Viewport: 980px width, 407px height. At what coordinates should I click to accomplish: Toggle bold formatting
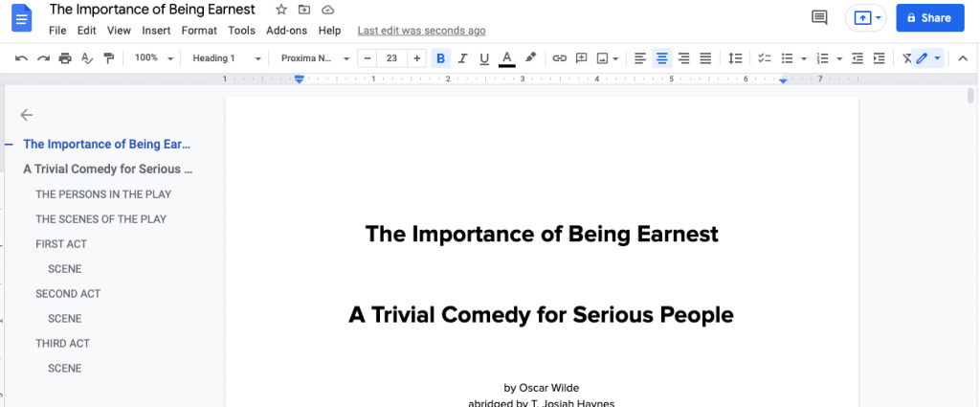(x=440, y=58)
